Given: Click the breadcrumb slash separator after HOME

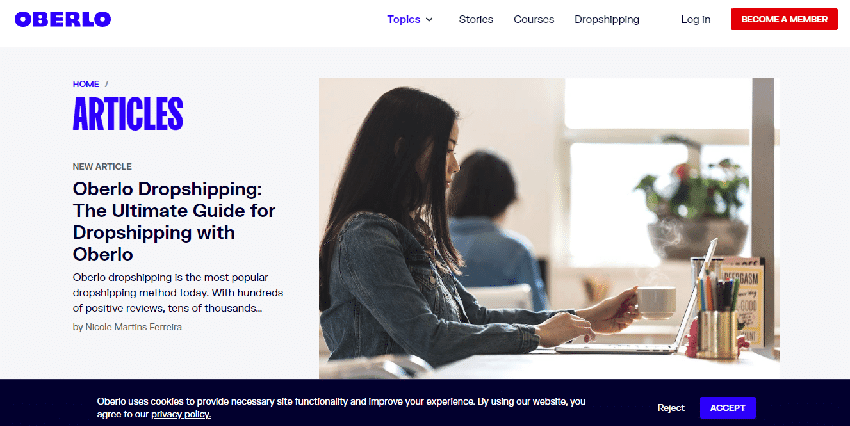Looking at the screenshot, I should click(106, 84).
